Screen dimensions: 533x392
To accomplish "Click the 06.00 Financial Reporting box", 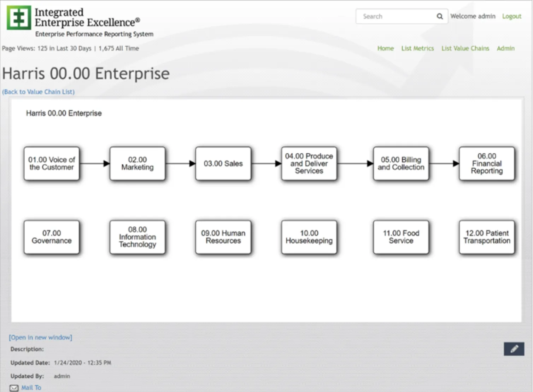I will point(487,164).
